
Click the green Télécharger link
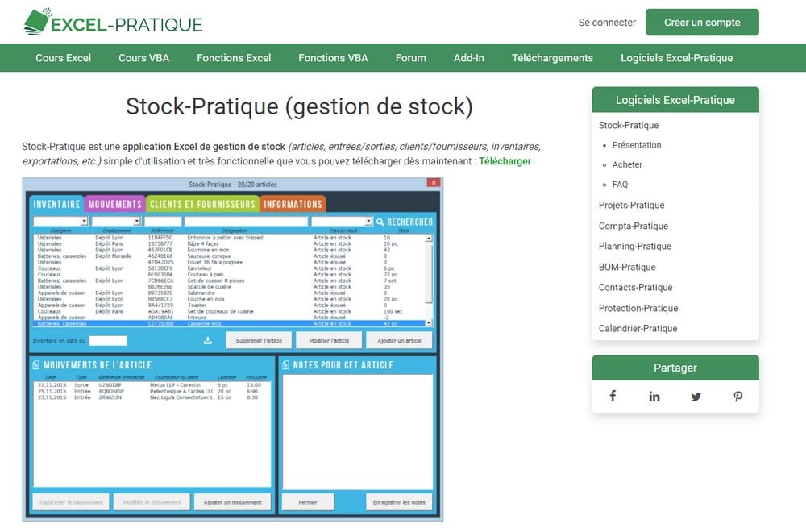(x=505, y=161)
